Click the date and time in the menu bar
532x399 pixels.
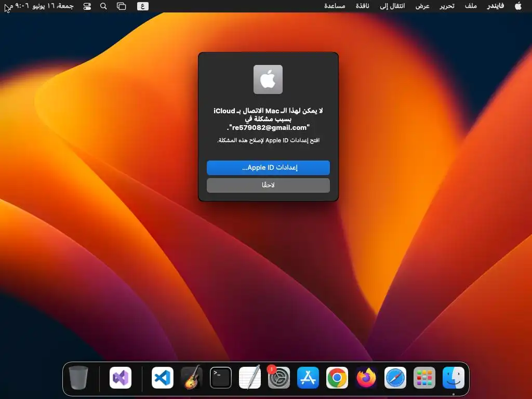click(42, 6)
